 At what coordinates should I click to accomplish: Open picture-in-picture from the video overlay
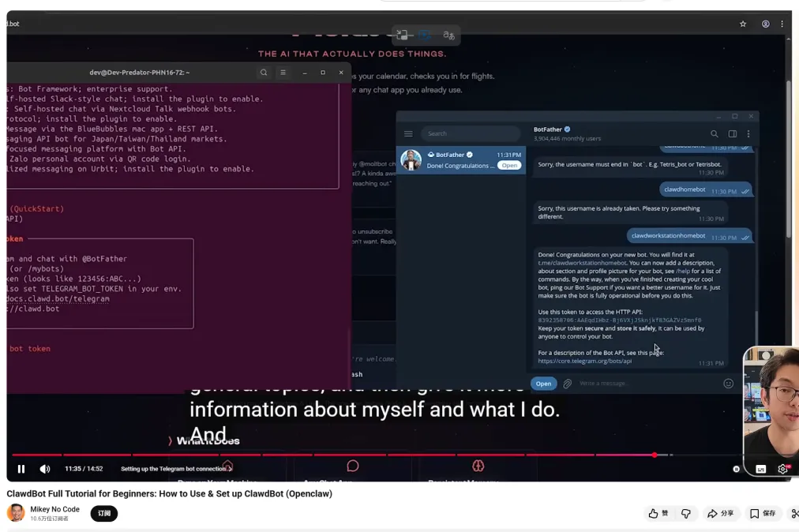402,35
